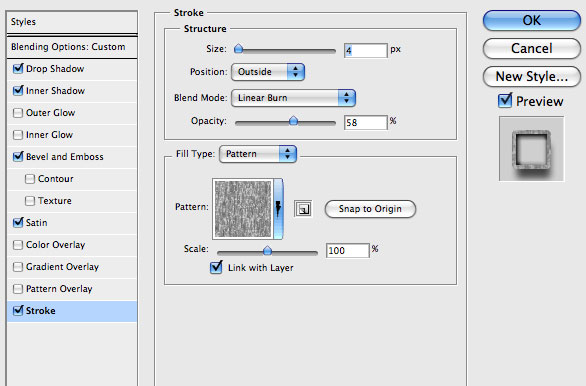Open the Drop Shadow settings label
Viewport: 586px width, 386px height.
pos(55,69)
